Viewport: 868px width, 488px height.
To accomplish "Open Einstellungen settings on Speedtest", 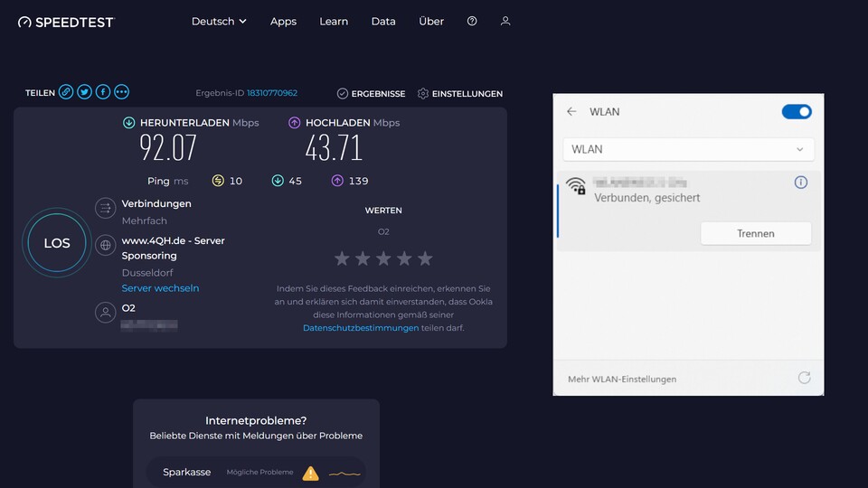I will pyautogui.click(x=460, y=93).
